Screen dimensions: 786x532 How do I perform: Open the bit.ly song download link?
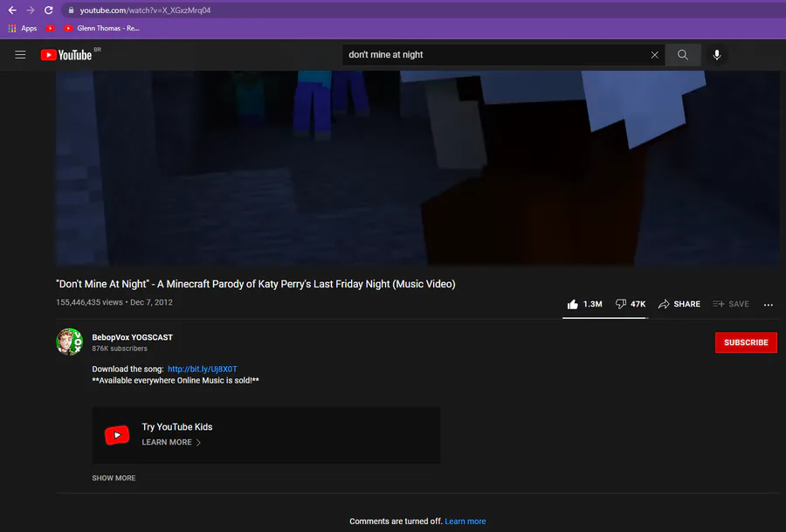click(x=203, y=369)
